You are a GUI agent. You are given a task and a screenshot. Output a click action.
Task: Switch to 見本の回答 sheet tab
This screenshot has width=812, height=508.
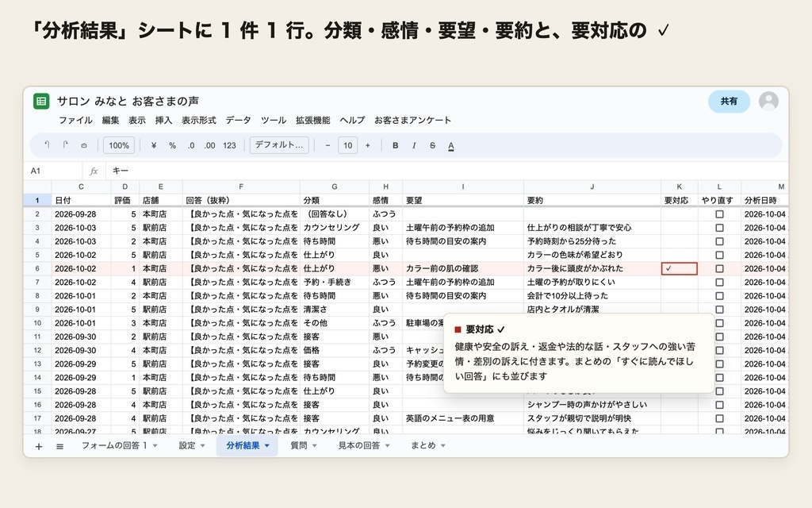click(x=359, y=445)
